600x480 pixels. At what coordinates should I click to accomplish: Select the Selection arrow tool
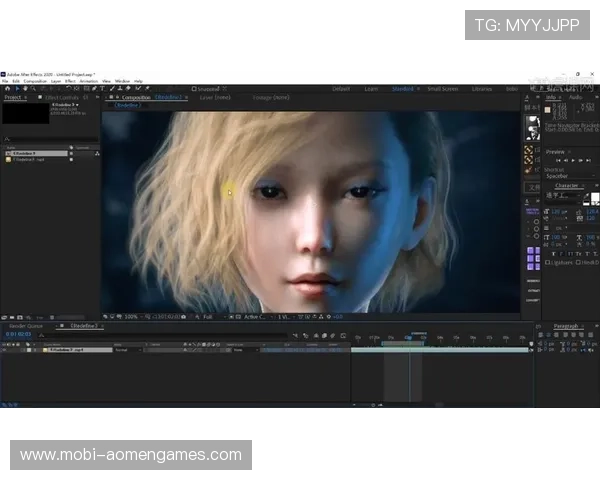16,89
